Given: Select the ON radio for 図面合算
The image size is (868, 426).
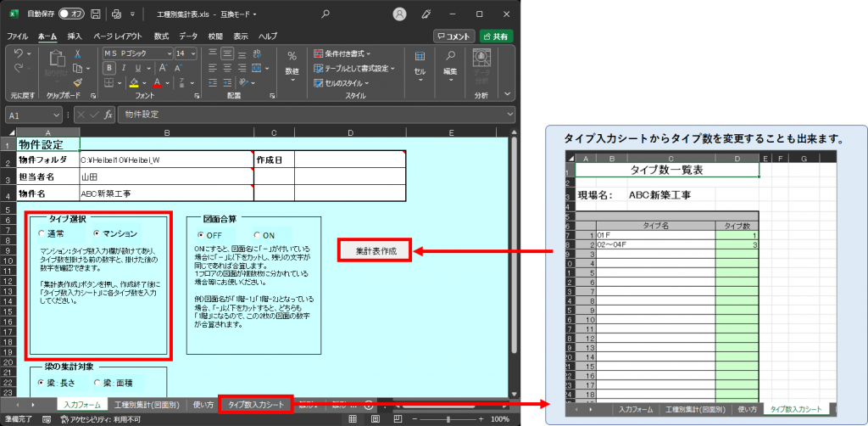Looking at the screenshot, I should [x=257, y=234].
